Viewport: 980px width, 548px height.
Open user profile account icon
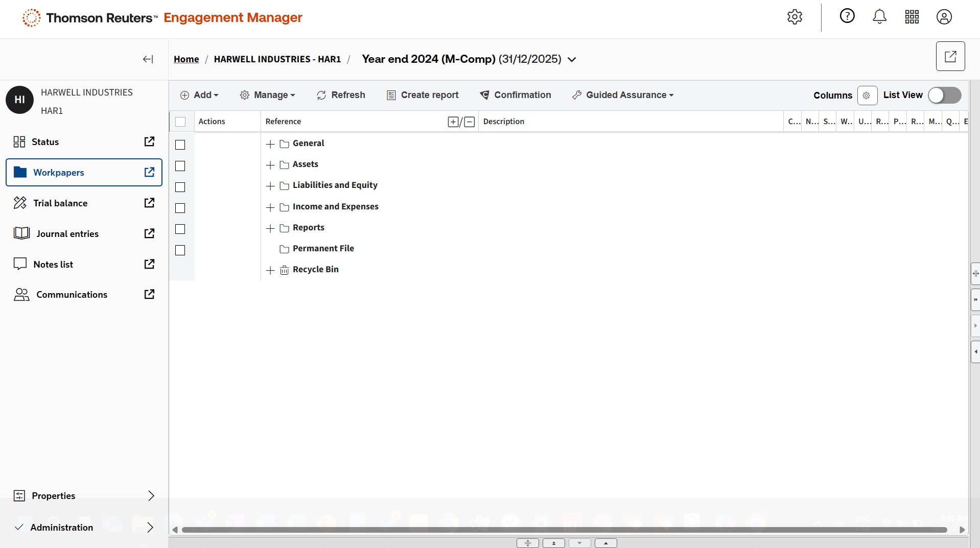point(944,17)
